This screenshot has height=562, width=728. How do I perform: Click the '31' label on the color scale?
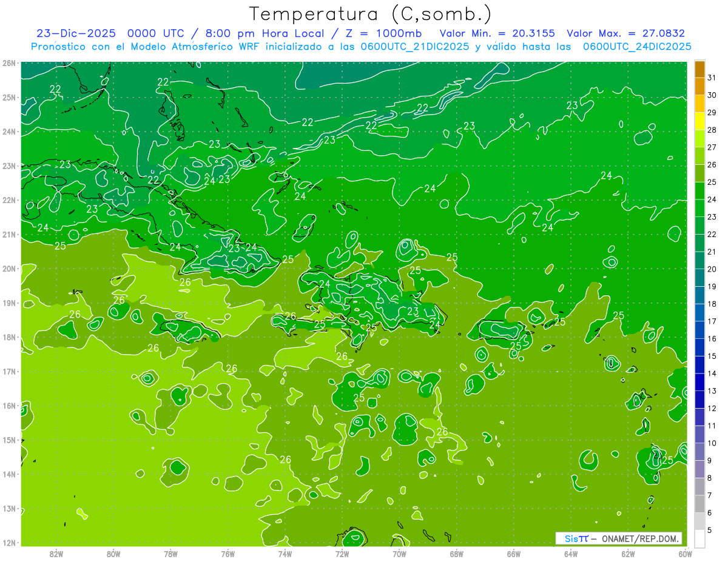[712, 78]
